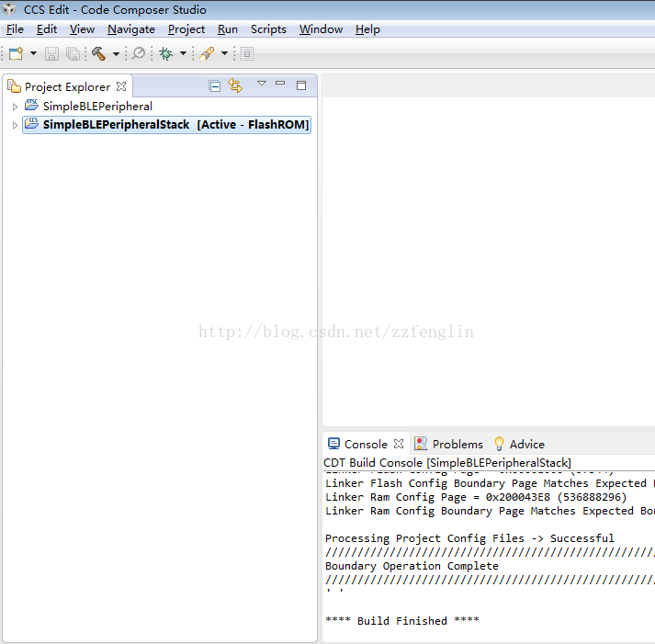This screenshot has width=655, height=644.
Task: Open the Project Explorer view menu triangle
Action: coord(262,83)
